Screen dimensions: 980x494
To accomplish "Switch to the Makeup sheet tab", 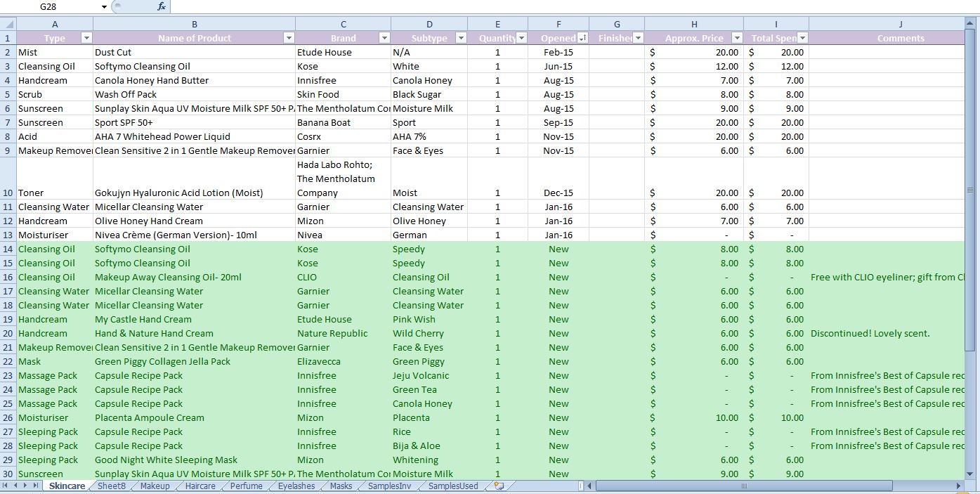I will pos(155,486).
